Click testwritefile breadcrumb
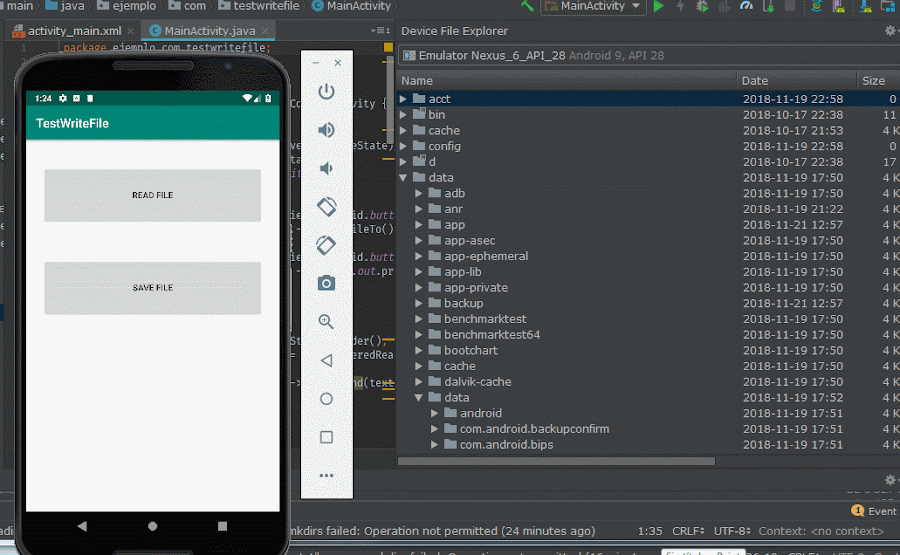 point(259,6)
